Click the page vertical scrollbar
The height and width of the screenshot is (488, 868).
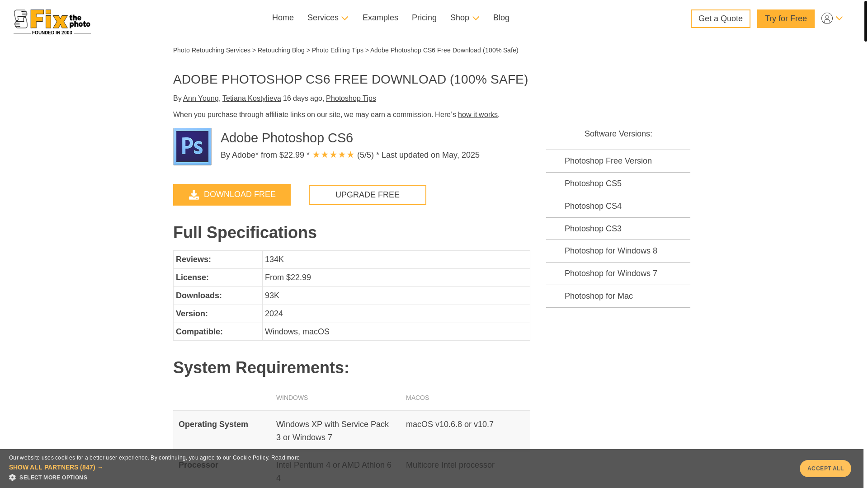click(866, 21)
